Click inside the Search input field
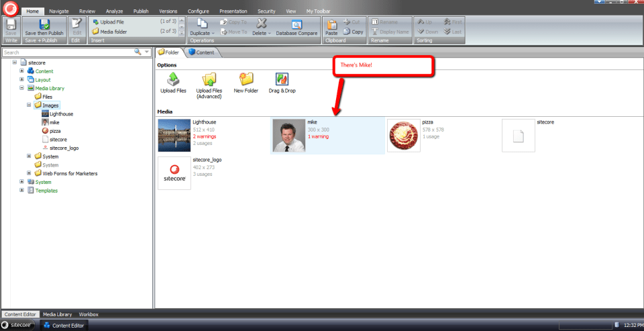Screen dimensions: 644x331 (x=67, y=52)
